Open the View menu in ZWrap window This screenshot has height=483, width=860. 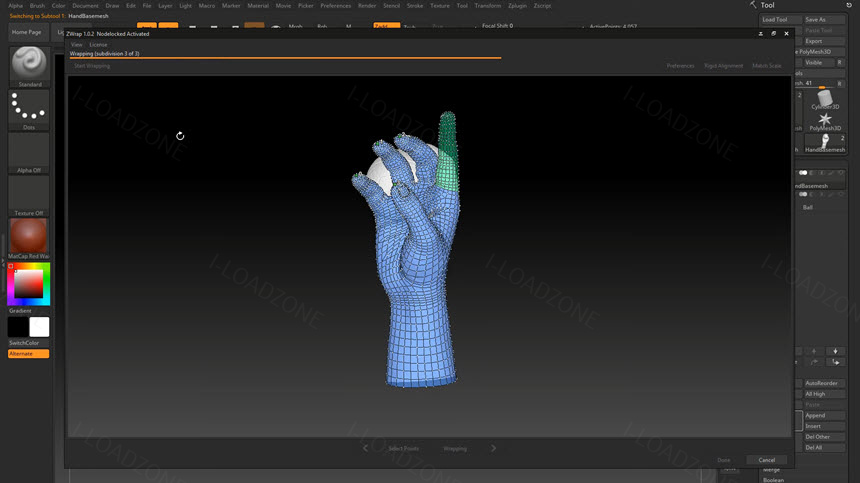76,44
